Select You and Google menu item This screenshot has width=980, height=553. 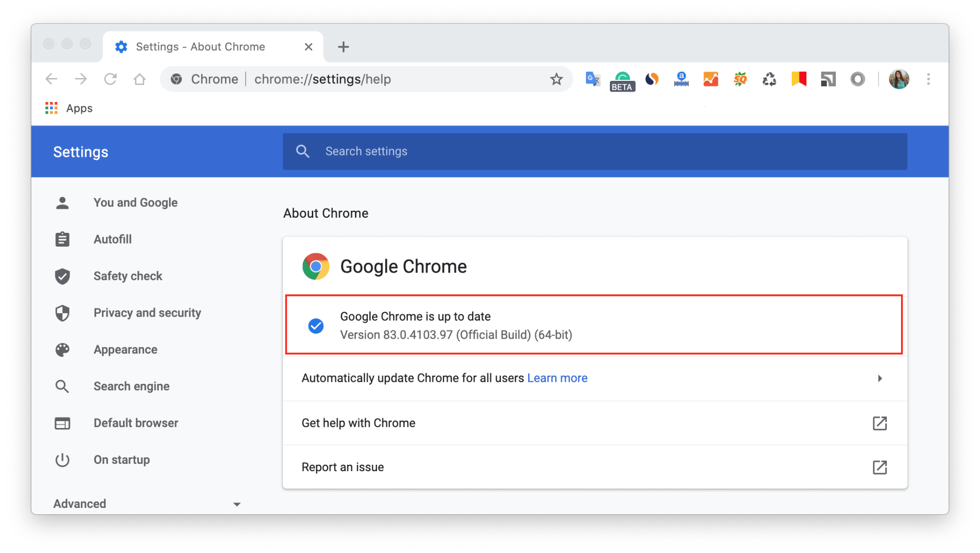[135, 202]
